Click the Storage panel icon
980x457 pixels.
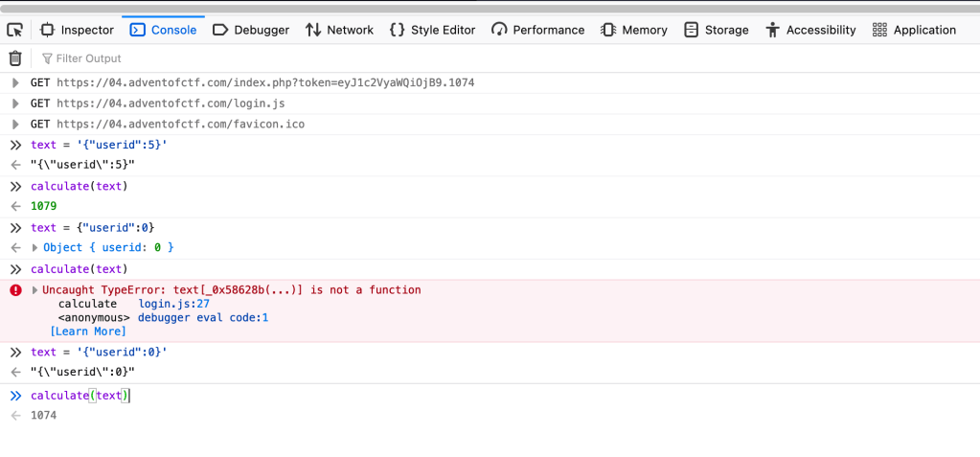[691, 30]
